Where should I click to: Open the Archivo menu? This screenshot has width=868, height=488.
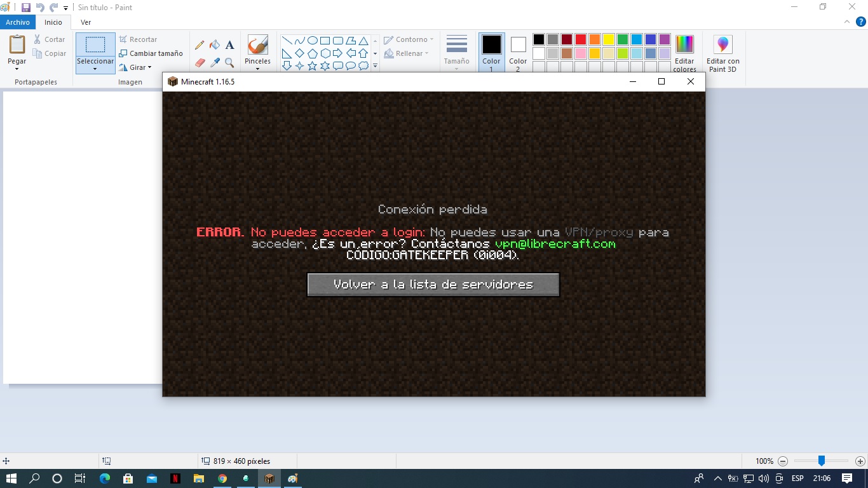[18, 22]
